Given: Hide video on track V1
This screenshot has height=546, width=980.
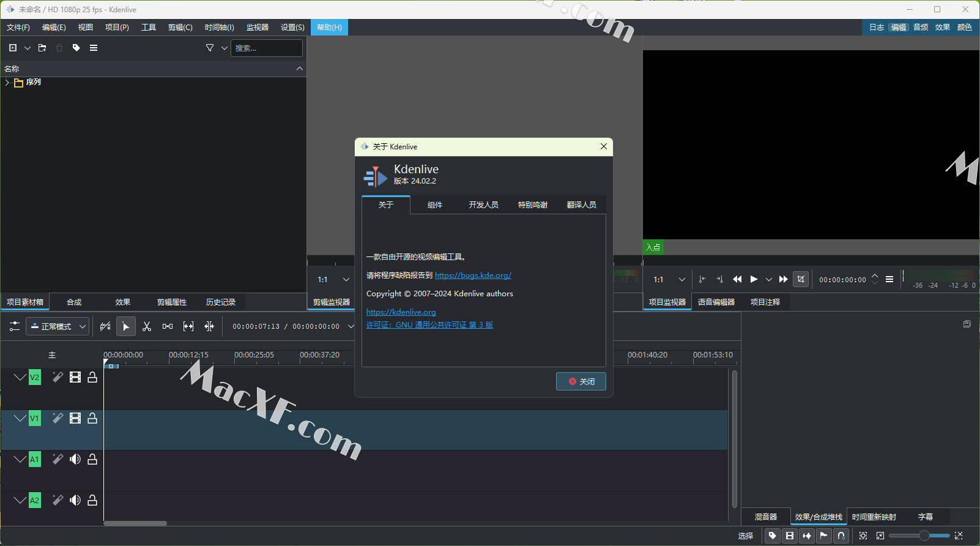Looking at the screenshot, I should 75,418.
